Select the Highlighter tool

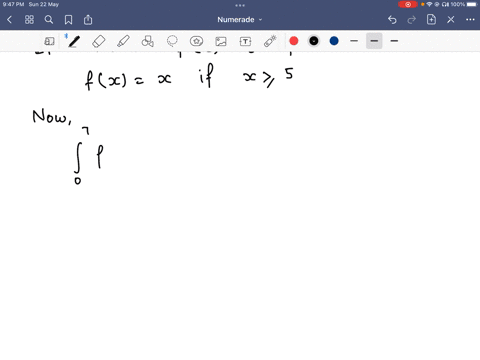coord(123,41)
